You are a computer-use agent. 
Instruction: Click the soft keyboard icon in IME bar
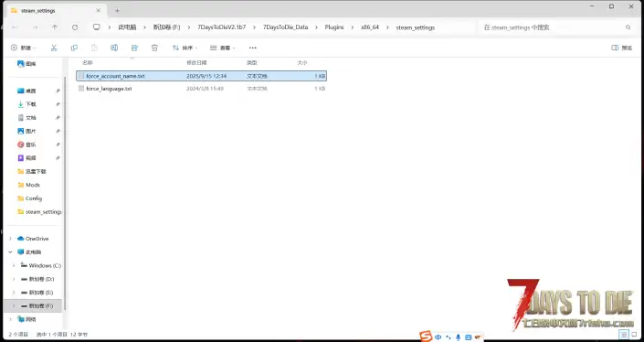click(468, 337)
